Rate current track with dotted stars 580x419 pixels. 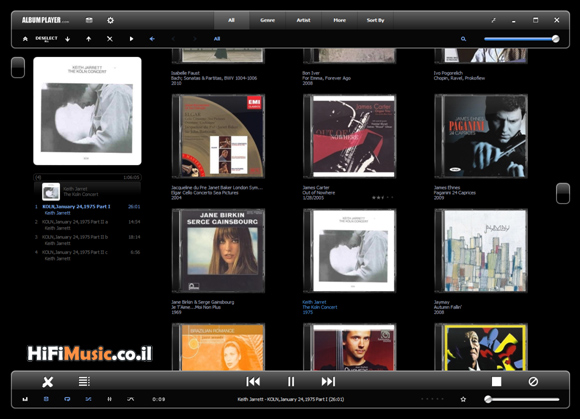[x=432, y=399]
